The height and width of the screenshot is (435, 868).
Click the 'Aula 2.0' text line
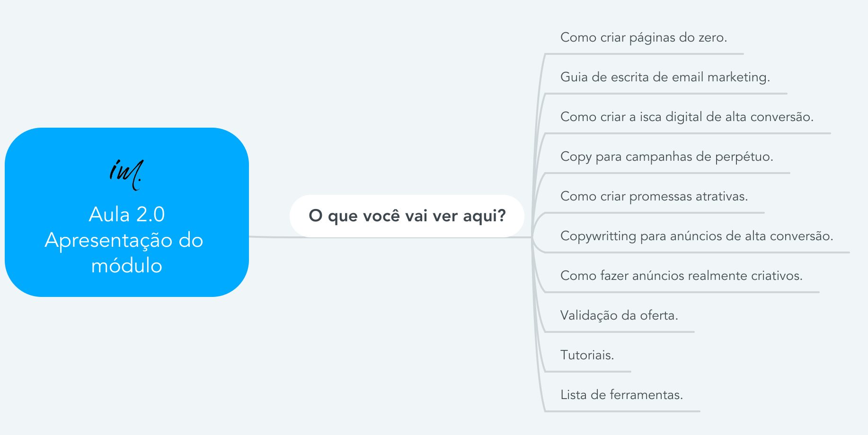tap(127, 214)
